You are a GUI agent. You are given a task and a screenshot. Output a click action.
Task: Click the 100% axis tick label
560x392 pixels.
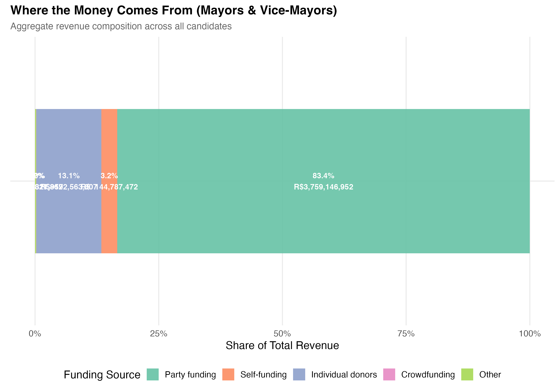[530, 334]
